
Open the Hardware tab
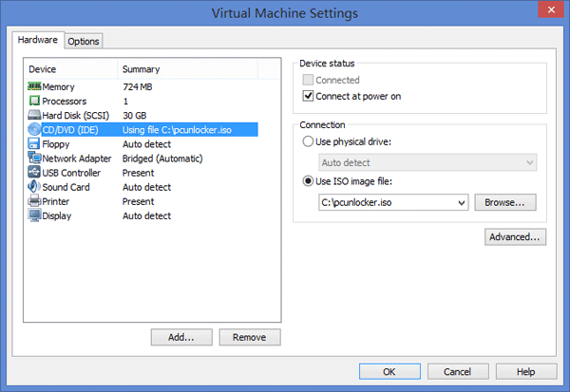click(x=37, y=40)
